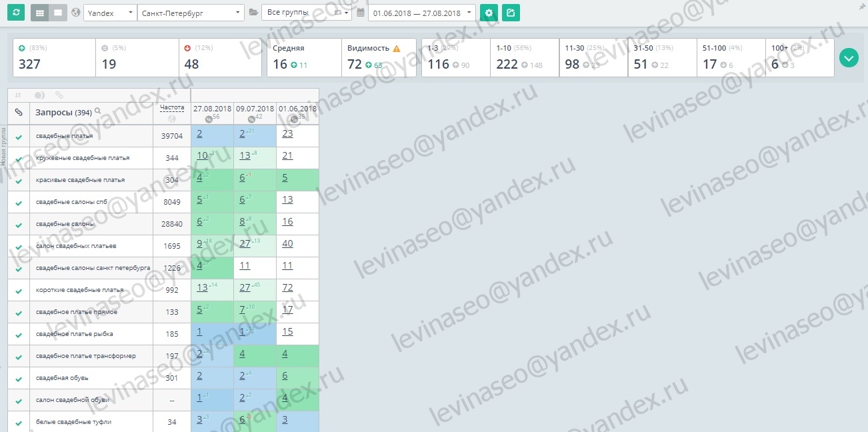
Task: Click the green export button
Action: click(x=511, y=13)
